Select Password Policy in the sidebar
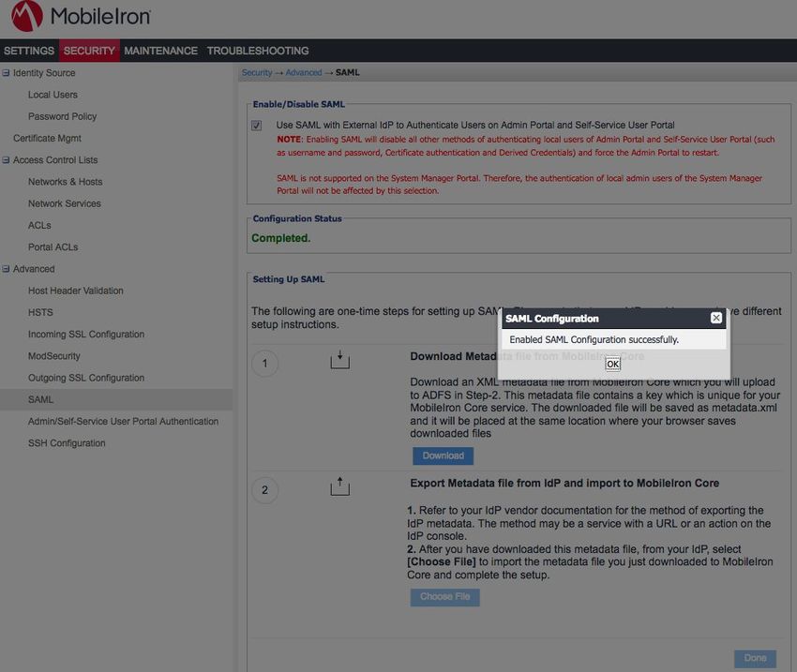The image size is (797, 672). click(63, 117)
